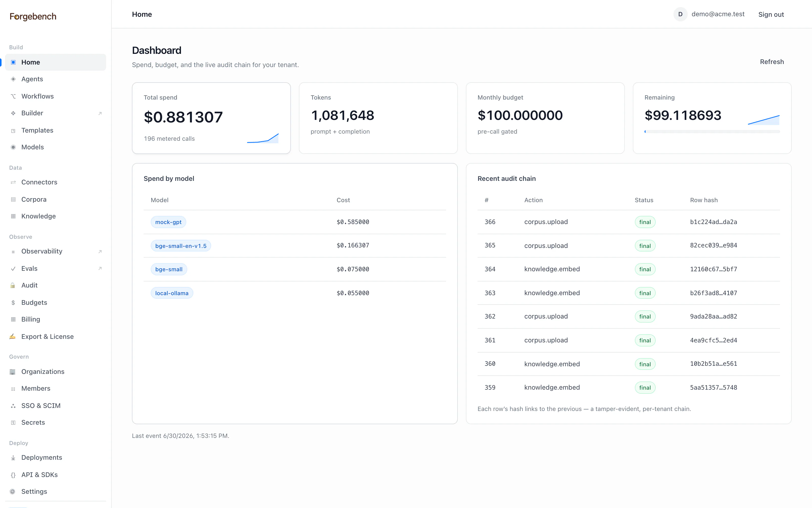
Task: Click the Tokens value 1,081,648
Action: click(x=342, y=115)
